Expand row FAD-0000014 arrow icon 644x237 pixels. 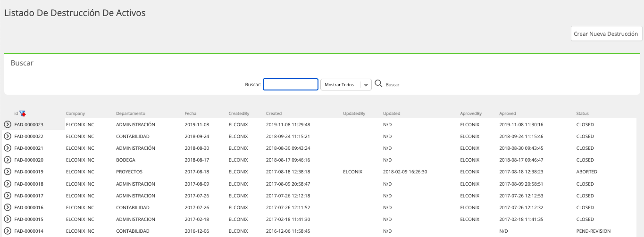8,231
